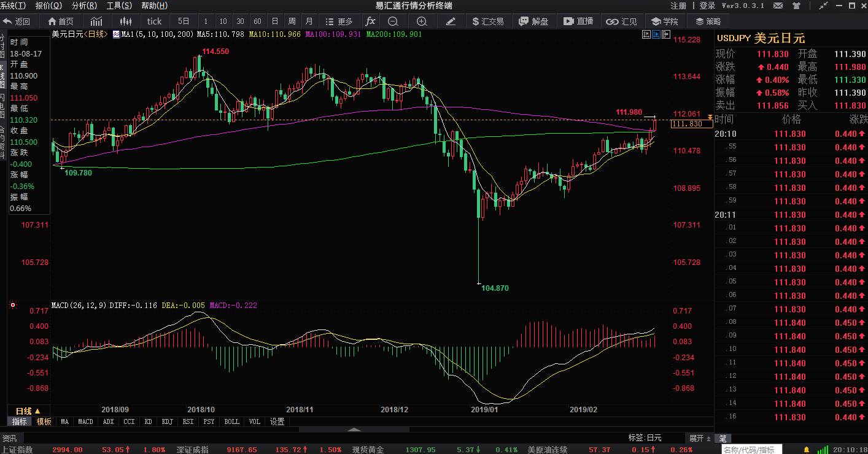Click the skin theme shirt icon
Screen dimensions: 868x454
point(796,6)
